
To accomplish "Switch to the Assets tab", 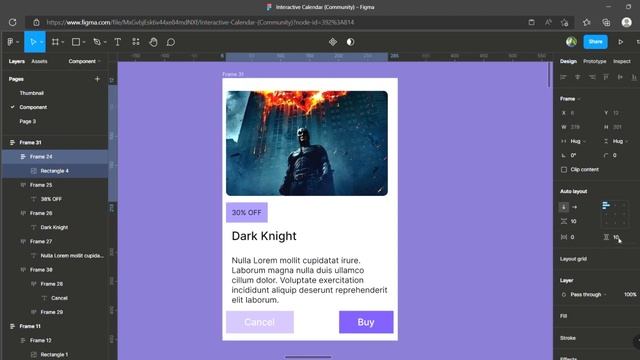I will click(x=39, y=61).
